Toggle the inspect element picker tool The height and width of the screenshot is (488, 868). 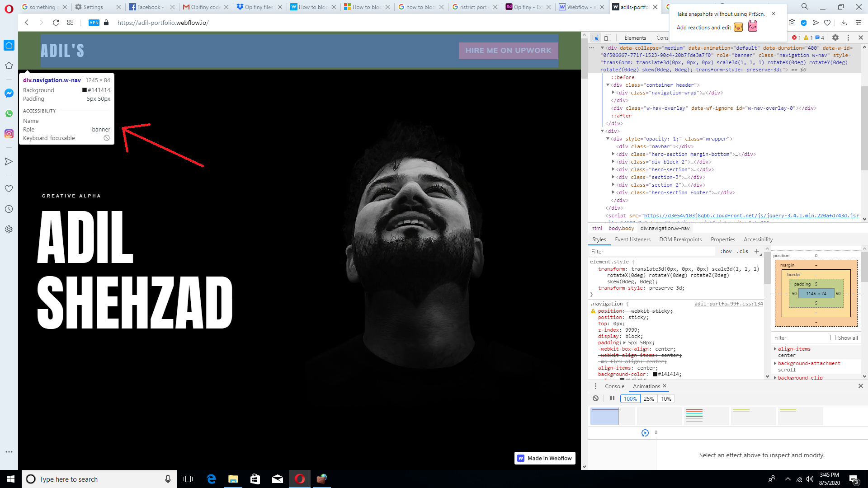coord(595,38)
